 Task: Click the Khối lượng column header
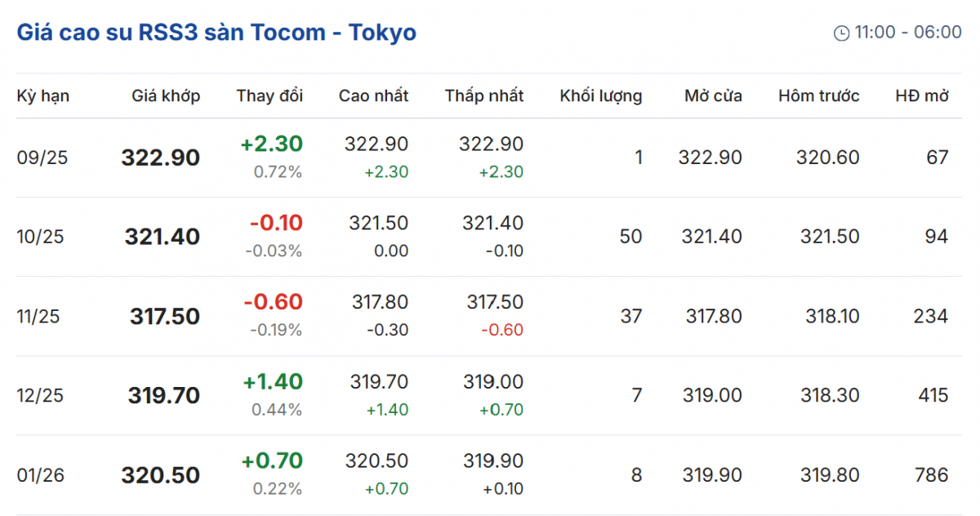point(601,96)
